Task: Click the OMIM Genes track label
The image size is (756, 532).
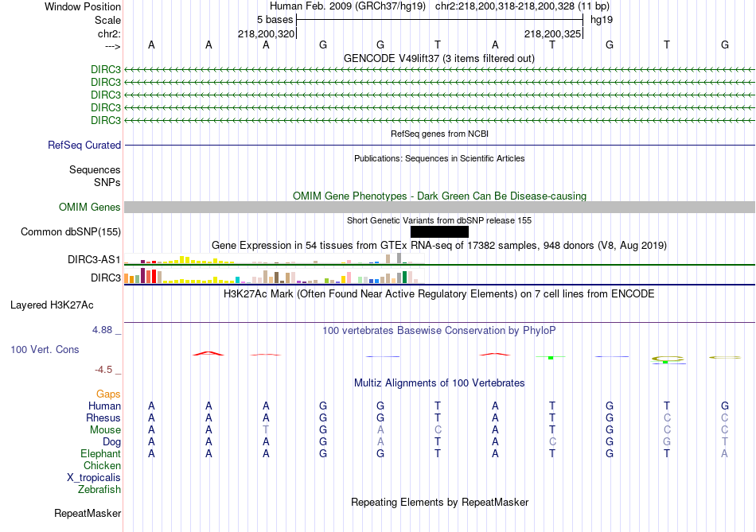Action: 90,208
